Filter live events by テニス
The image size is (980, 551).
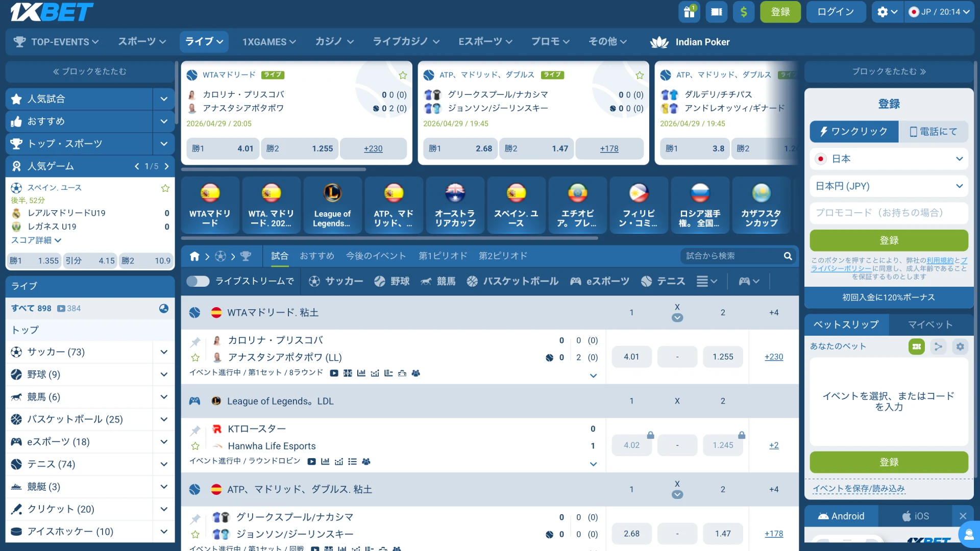tap(663, 281)
